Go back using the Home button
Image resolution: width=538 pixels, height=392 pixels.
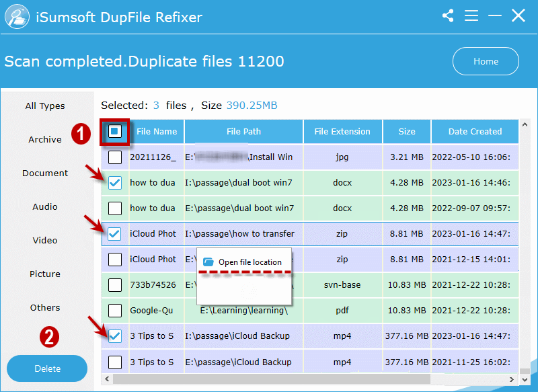click(486, 61)
